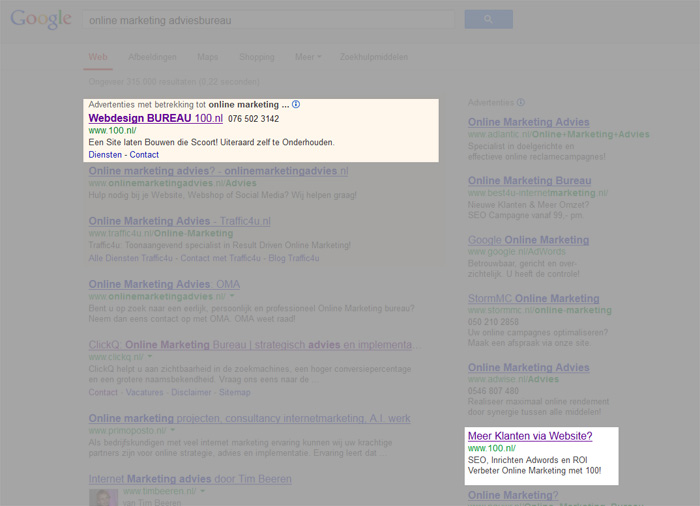700x506 pixels.
Task: Switch to the Maps tab
Action: pos(208,57)
